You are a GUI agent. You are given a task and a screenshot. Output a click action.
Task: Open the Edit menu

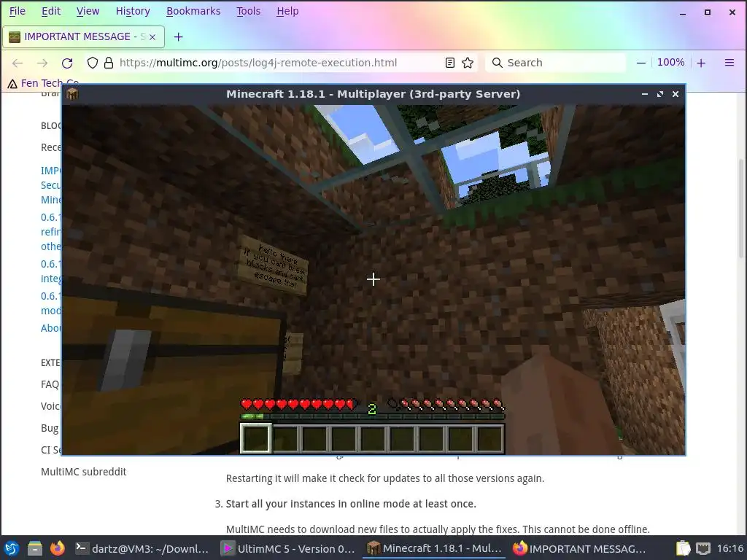click(50, 11)
